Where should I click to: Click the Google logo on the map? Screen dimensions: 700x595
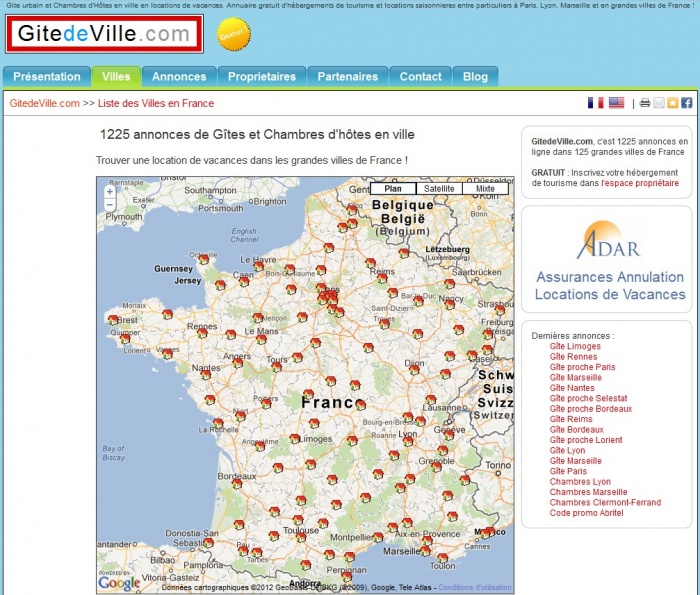click(119, 583)
